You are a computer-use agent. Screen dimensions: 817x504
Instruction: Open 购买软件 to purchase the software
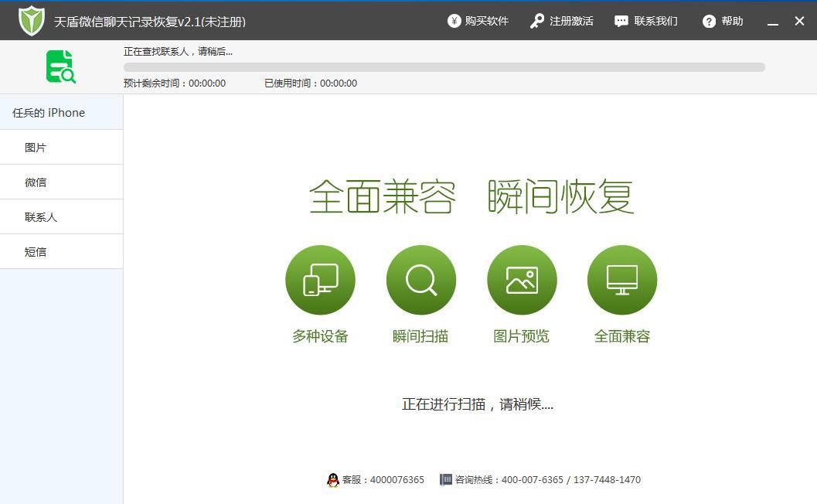point(477,21)
